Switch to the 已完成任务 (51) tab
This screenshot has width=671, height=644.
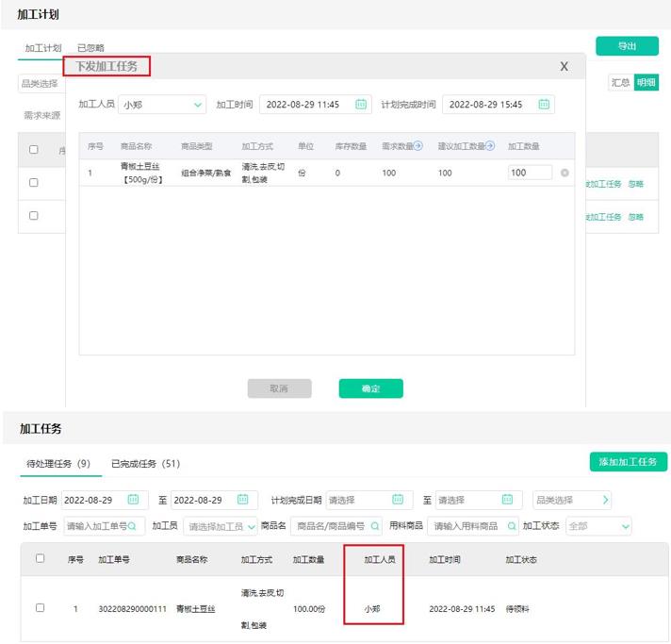coord(144,463)
